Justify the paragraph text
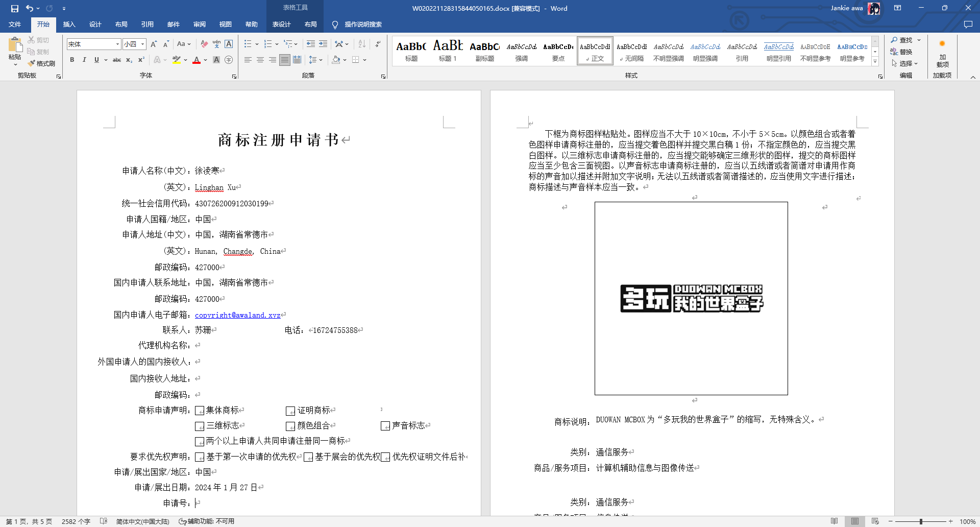The width and height of the screenshot is (980, 527). pyautogui.click(x=285, y=60)
